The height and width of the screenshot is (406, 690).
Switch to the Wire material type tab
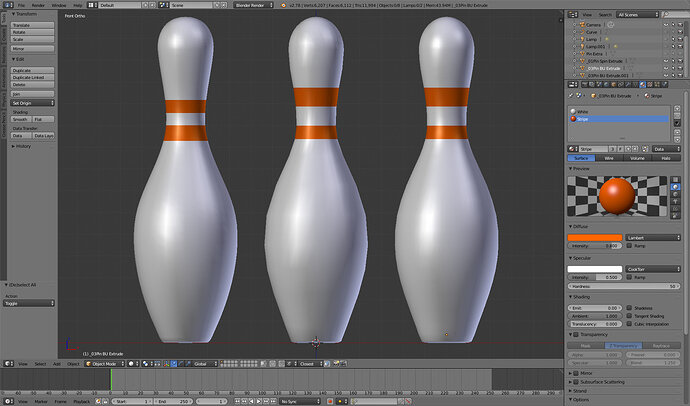[x=609, y=158]
